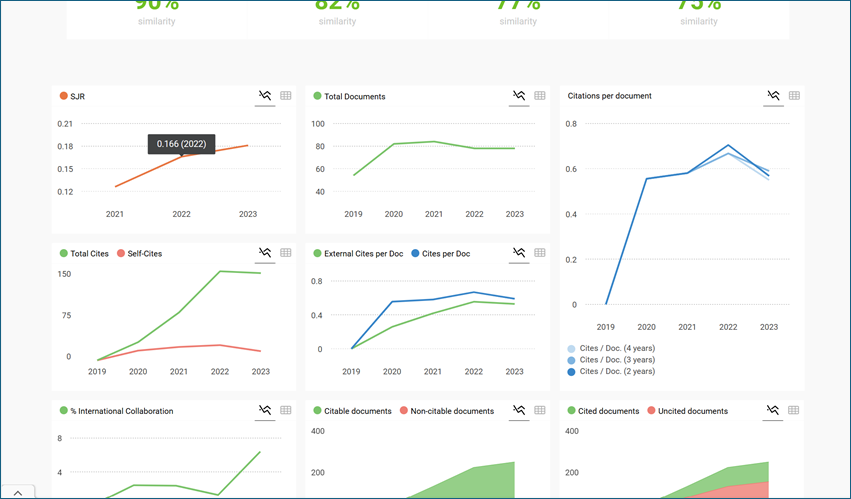Image resolution: width=851 pixels, height=499 pixels.
Task: Open Total Cites widget table view
Action: tap(286, 253)
